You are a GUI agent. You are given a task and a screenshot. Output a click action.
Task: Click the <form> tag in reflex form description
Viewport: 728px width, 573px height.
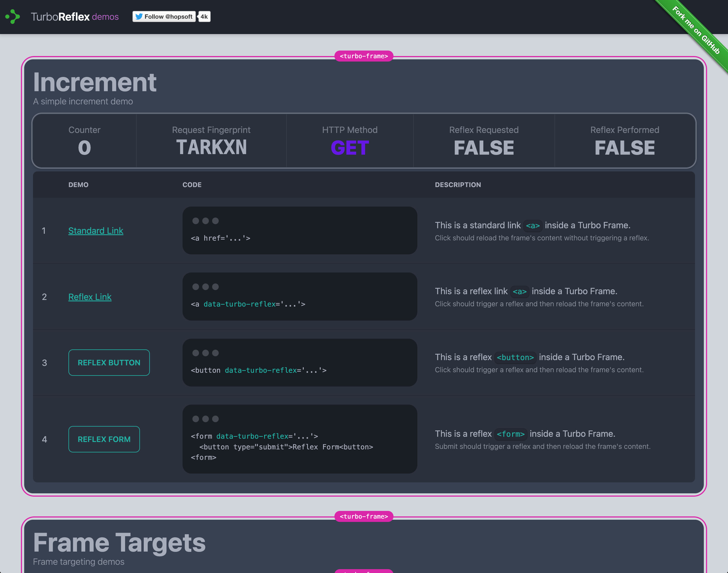click(x=511, y=434)
